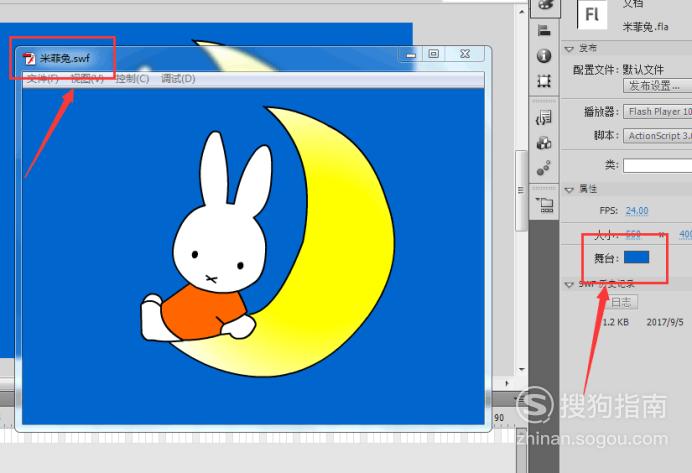692x473 pixels.
Task: Open the Align panel icon
Action: coord(544,30)
